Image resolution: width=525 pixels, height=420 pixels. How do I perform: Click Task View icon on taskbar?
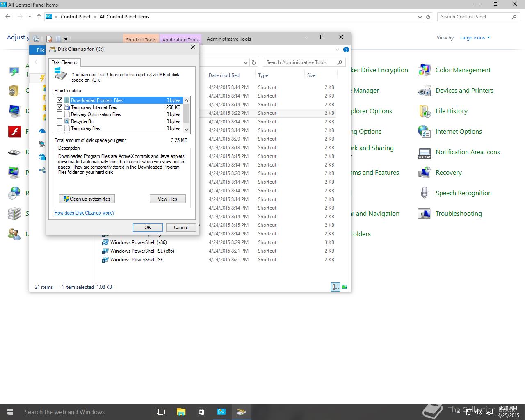click(x=161, y=412)
